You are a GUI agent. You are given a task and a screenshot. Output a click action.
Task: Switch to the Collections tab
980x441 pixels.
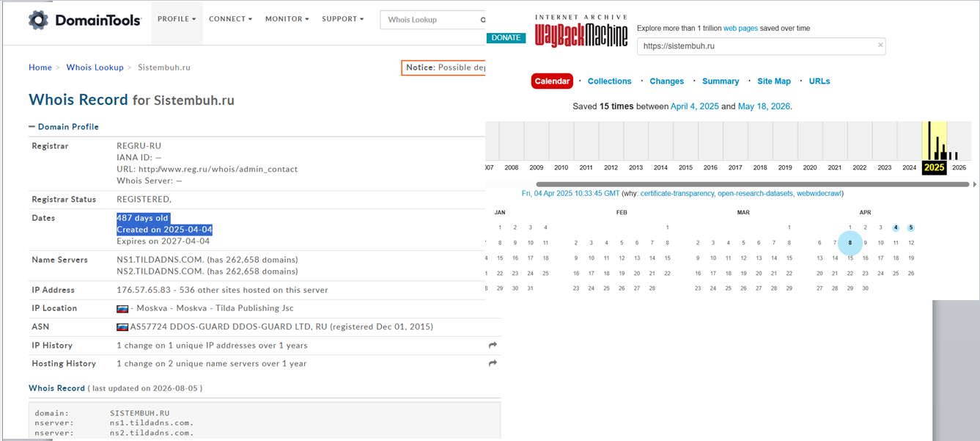point(609,81)
